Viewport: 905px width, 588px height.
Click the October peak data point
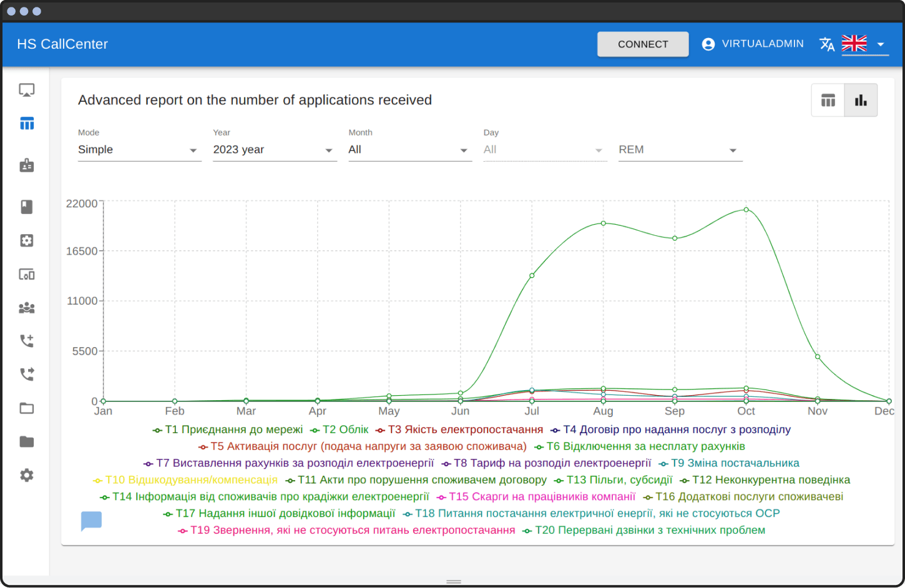[746, 210]
